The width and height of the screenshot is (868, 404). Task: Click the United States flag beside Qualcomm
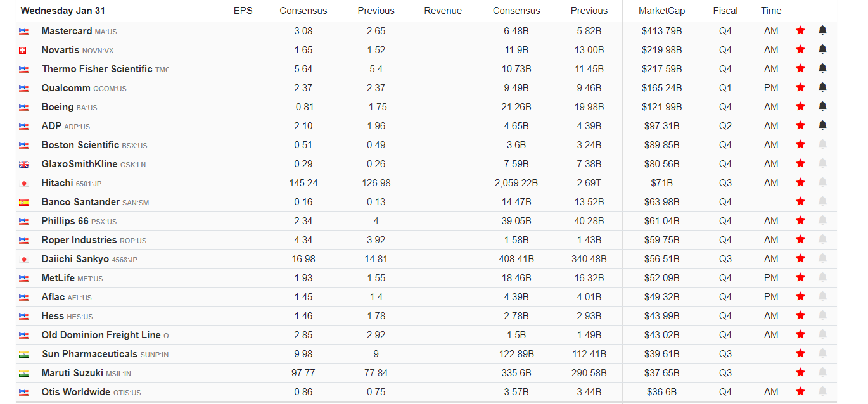24,88
